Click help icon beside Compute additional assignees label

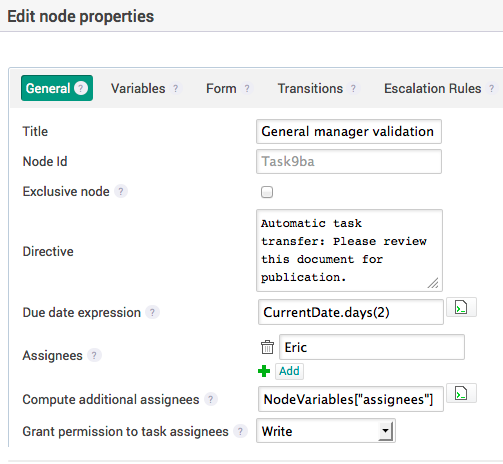(211, 399)
